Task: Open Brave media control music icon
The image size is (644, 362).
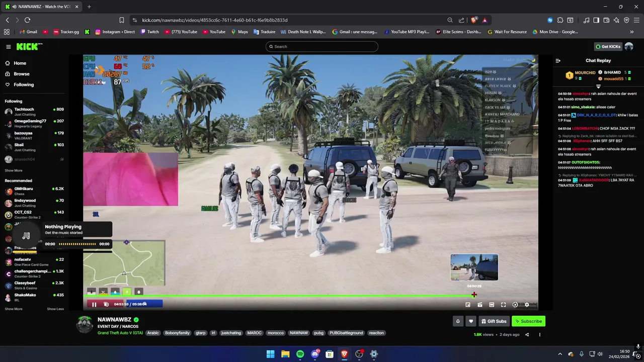Action: point(587,20)
